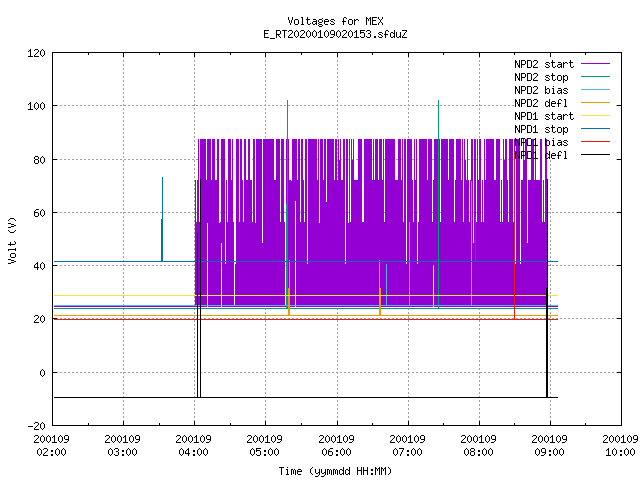Click the red NPD1 bias legend line
Screen dimensions: 640x480
pyautogui.click(x=595, y=142)
